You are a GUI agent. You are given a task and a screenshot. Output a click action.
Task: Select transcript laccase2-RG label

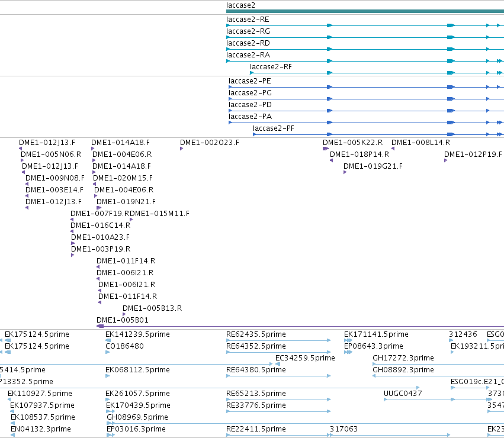(x=248, y=31)
